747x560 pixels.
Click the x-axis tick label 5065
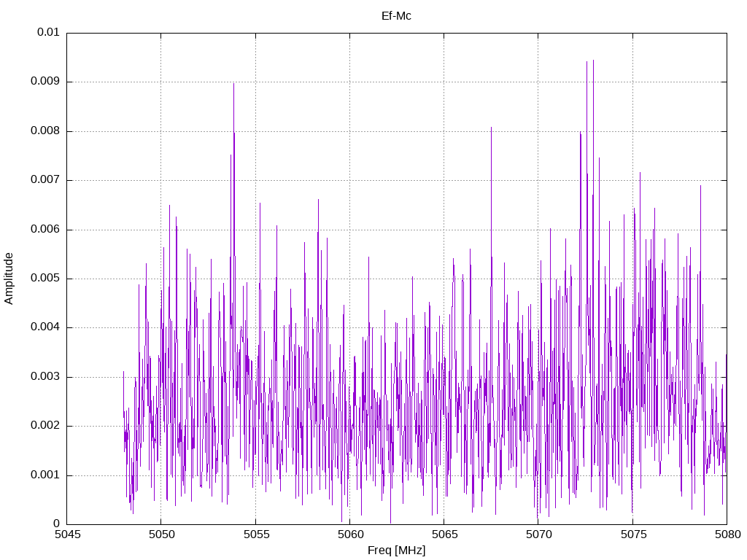(444, 534)
